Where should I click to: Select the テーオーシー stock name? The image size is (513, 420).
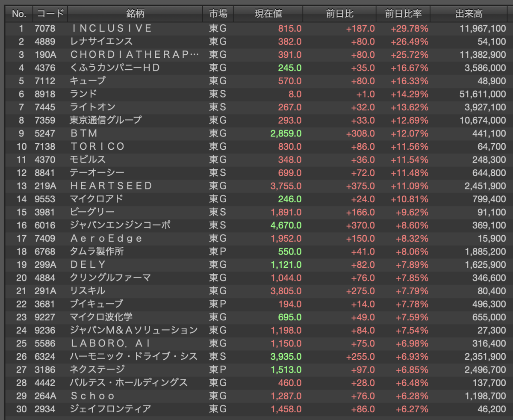(97, 173)
